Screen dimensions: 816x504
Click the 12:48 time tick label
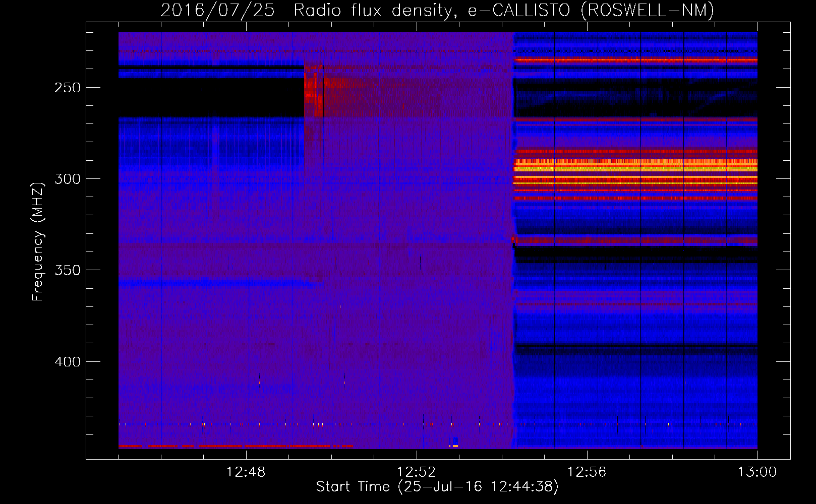tap(246, 472)
